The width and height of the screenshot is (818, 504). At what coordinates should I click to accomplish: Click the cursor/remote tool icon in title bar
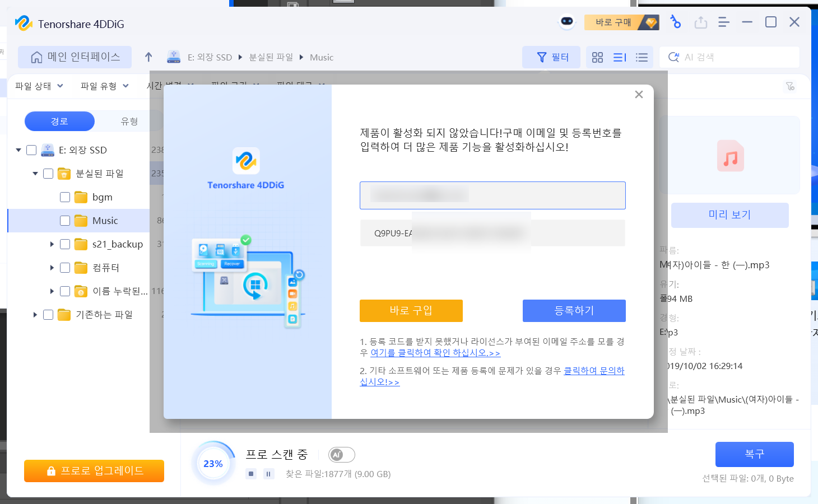[676, 22]
